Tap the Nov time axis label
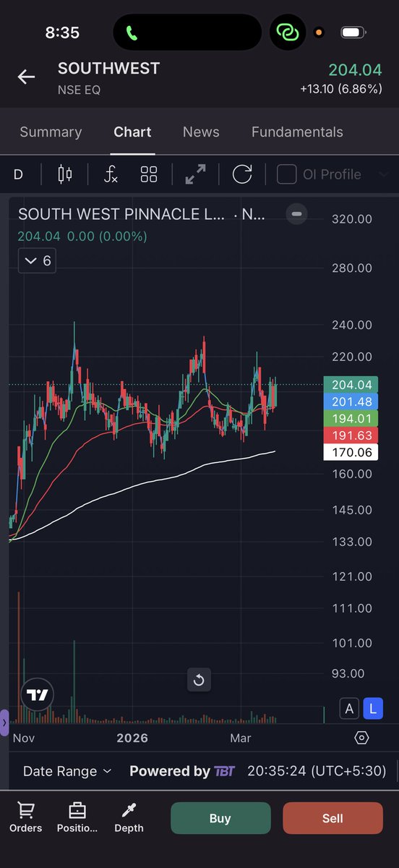Image resolution: width=399 pixels, height=868 pixels. click(x=24, y=738)
